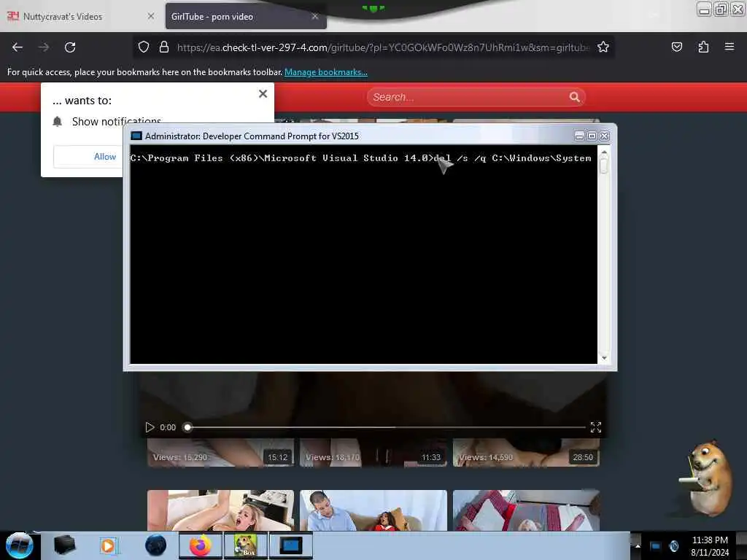This screenshot has width=747, height=560.
Task: Bookmark this page with the star
Action: click(603, 47)
